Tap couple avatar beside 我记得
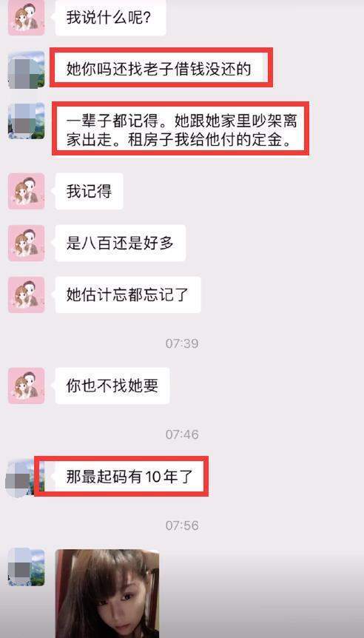364x638 pixels. (x=26, y=191)
